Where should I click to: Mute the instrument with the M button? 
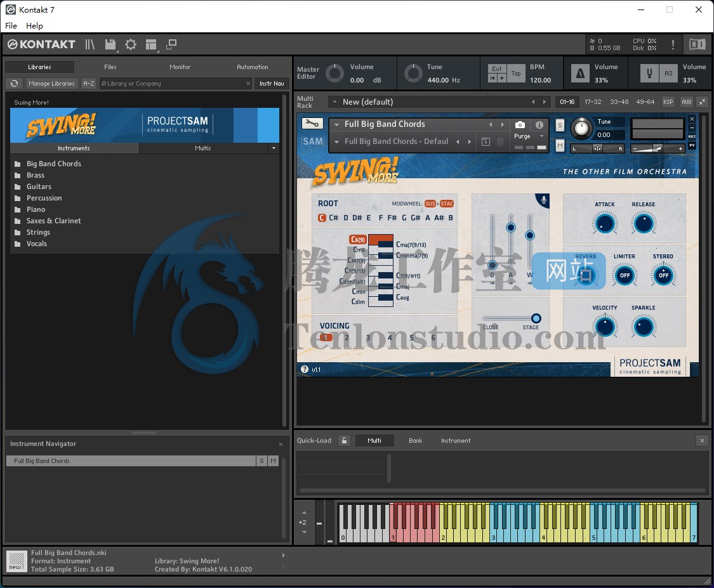click(x=560, y=145)
